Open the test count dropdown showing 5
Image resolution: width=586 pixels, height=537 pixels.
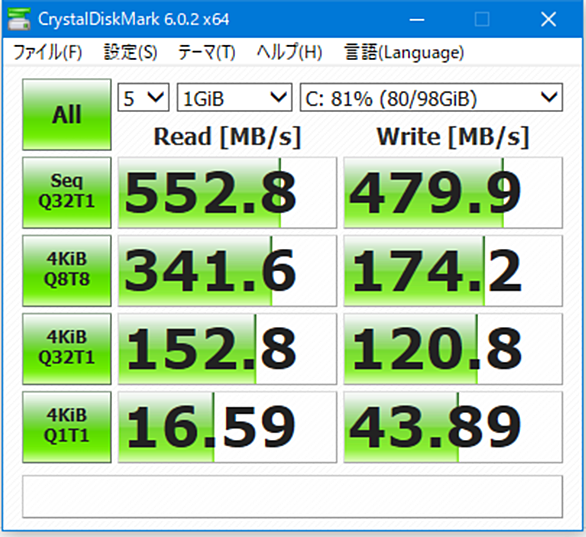[x=144, y=98]
